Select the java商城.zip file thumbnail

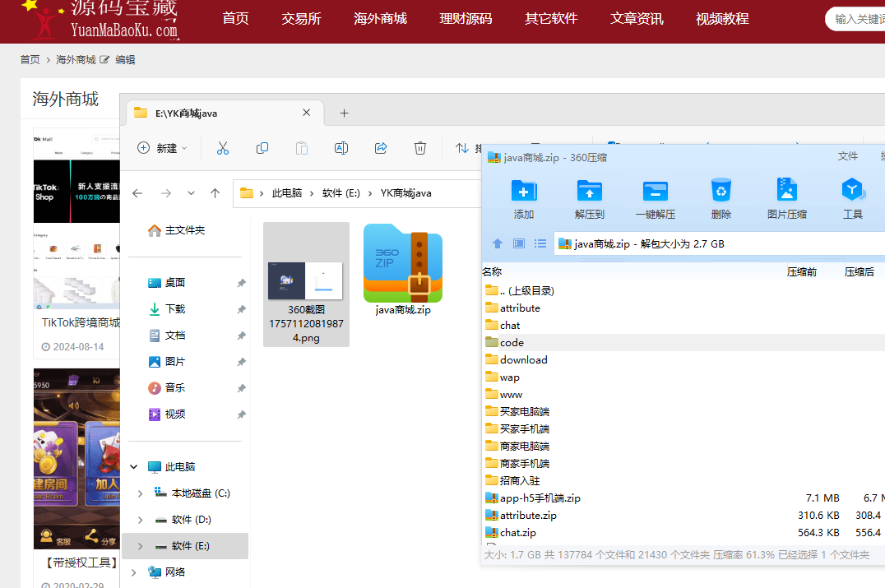[x=403, y=264]
